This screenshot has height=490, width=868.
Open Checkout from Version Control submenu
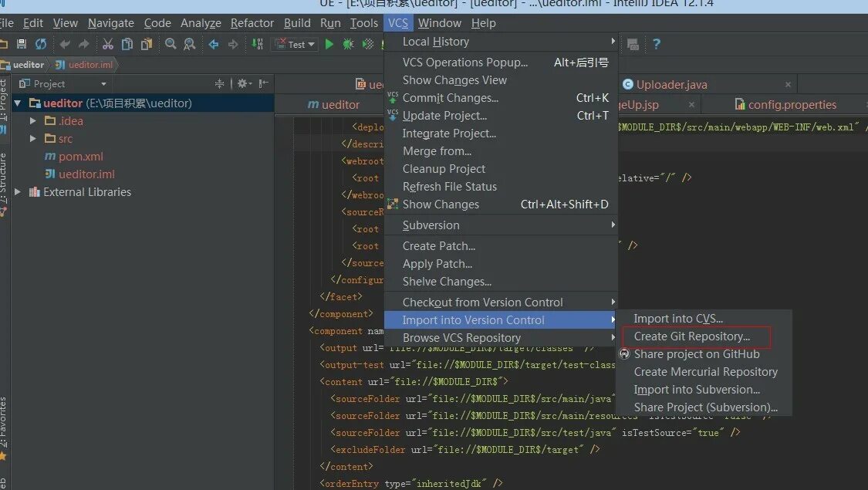(x=501, y=302)
